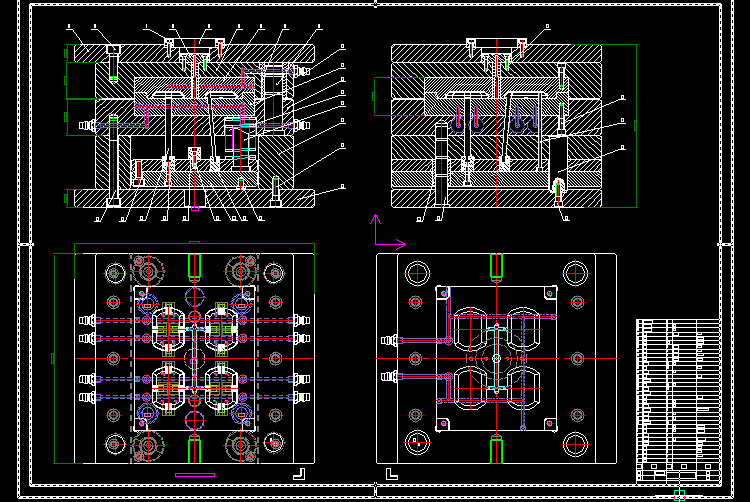Viewport: 750px width, 502px height.
Task: Click the bottom-right corner screw of the insert in the lower-right plan view
Action: click(549, 424)
